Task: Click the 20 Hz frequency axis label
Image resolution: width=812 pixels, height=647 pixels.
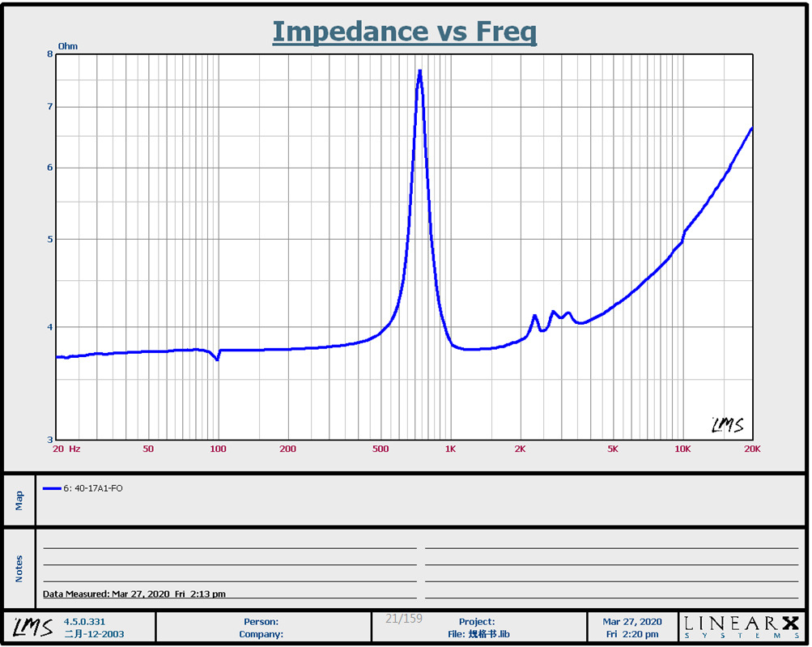Action: pyautogui.click(x=66, y=449)
